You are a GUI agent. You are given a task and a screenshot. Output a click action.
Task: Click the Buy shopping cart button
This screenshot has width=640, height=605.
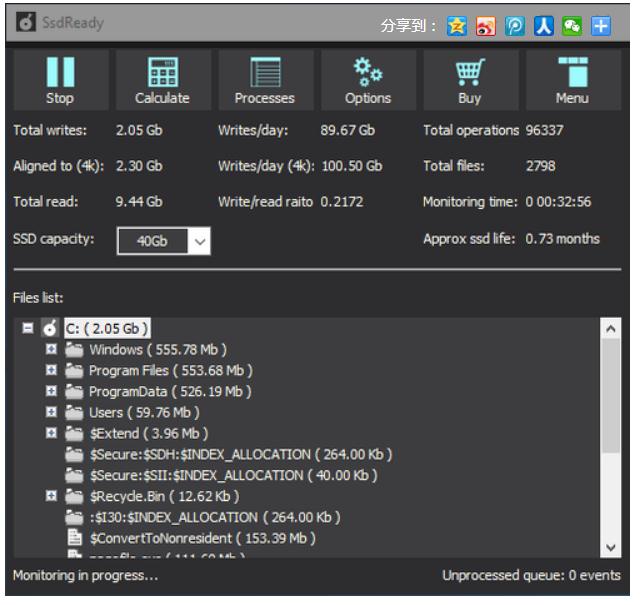pos(471,80)
